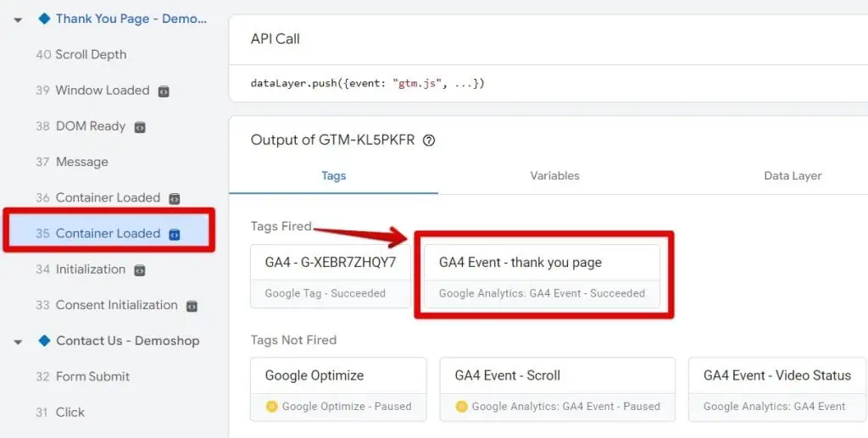Click the paused icon on Google Optimize tag
868x438 pixels.
[x=272, y=407]
